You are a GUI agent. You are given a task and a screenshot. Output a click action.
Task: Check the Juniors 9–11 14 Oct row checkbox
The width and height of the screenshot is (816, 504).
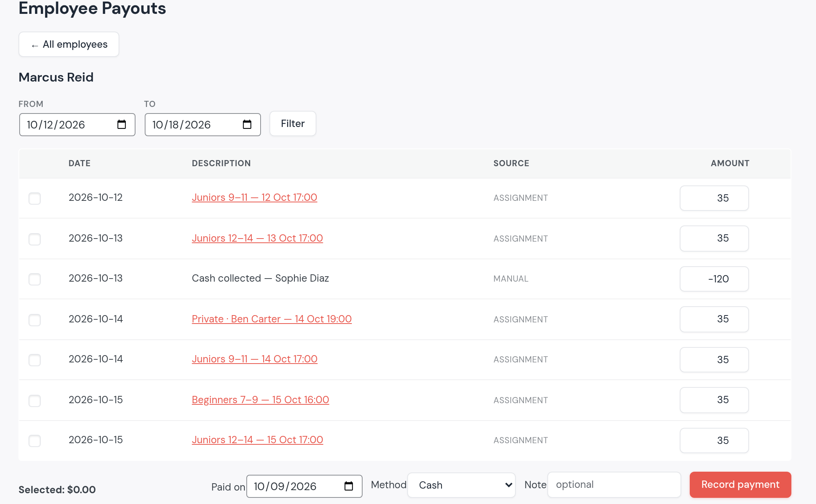point(35,360)
